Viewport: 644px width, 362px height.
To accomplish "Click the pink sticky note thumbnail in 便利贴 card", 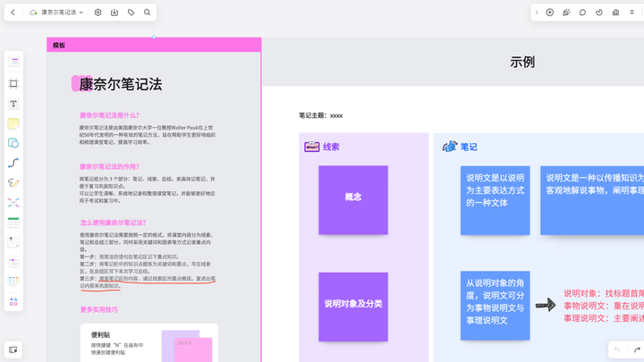I will 193,349.
